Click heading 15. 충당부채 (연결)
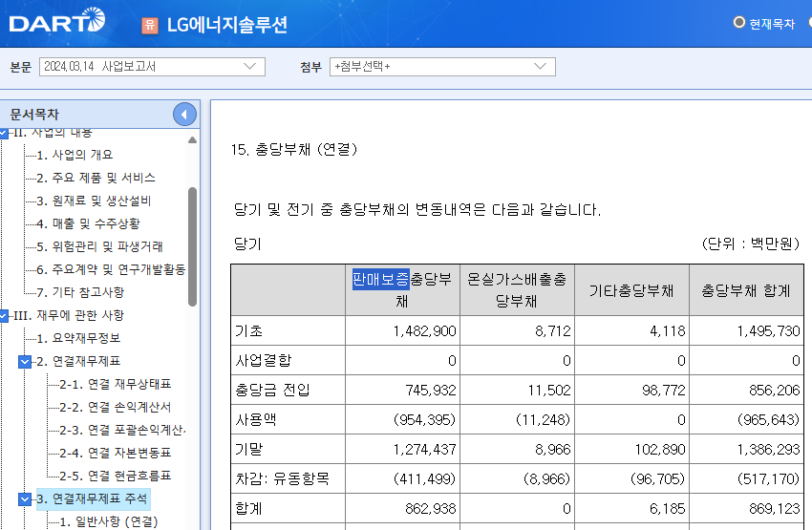The image size is (812, 530). click(x=294, y=150)
